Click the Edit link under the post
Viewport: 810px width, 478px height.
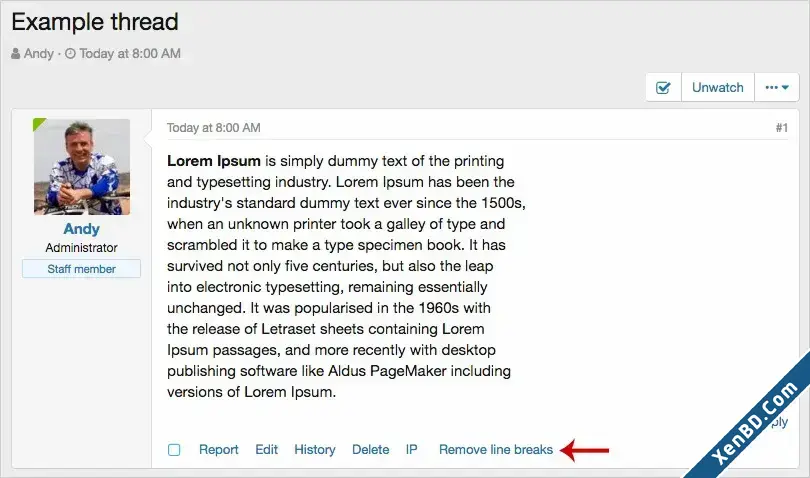[267, 450]
